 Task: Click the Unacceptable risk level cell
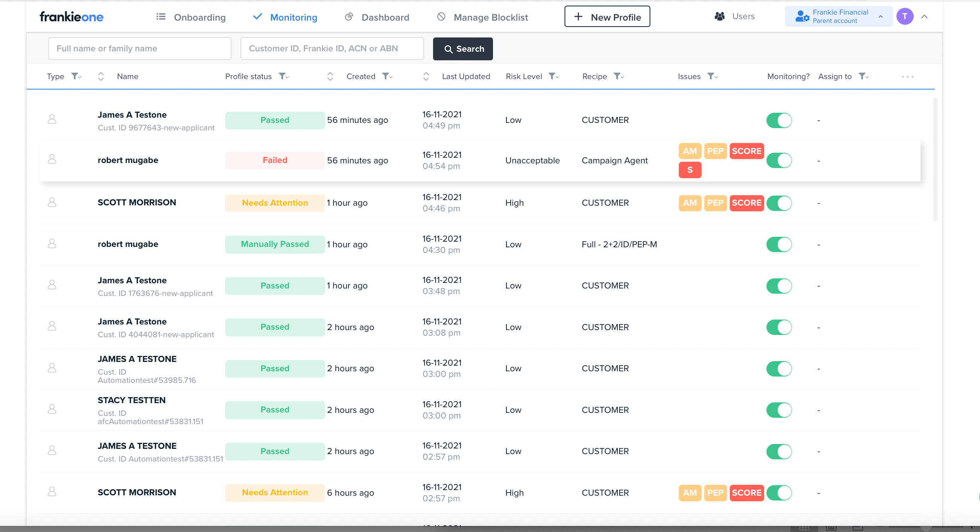click(x=532, y=161)
